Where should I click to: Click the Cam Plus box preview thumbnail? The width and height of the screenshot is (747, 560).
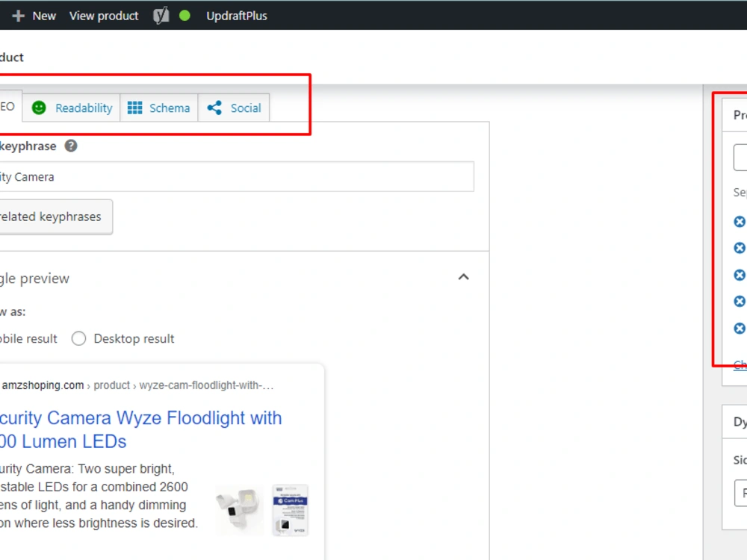pos(291,510)
